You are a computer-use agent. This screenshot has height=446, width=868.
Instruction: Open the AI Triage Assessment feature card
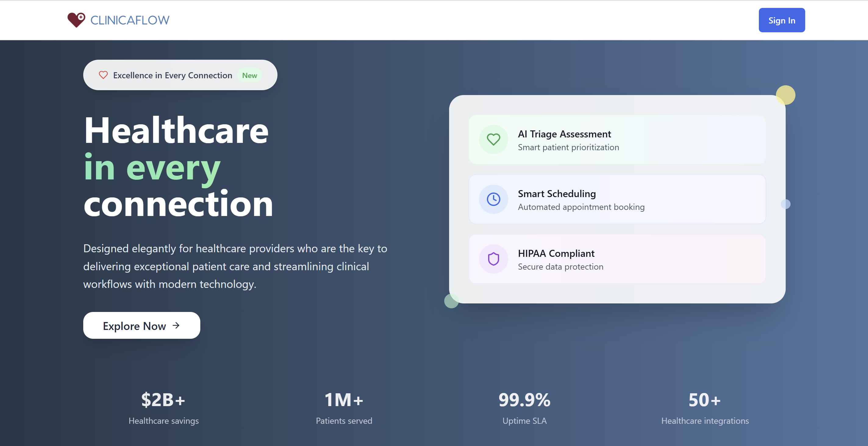(x=617, y=139)
